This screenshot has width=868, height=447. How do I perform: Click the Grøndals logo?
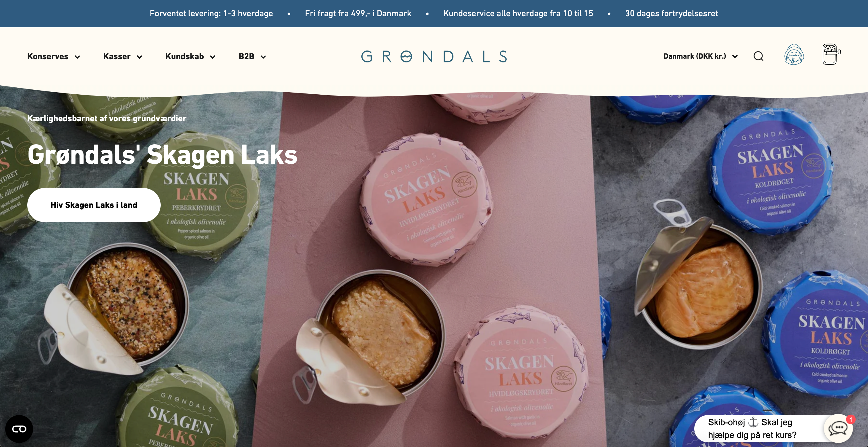(434, 57)
